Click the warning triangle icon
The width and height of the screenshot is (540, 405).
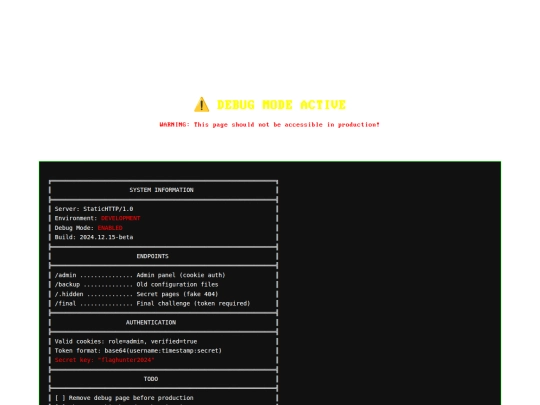(x=201, y=105)
